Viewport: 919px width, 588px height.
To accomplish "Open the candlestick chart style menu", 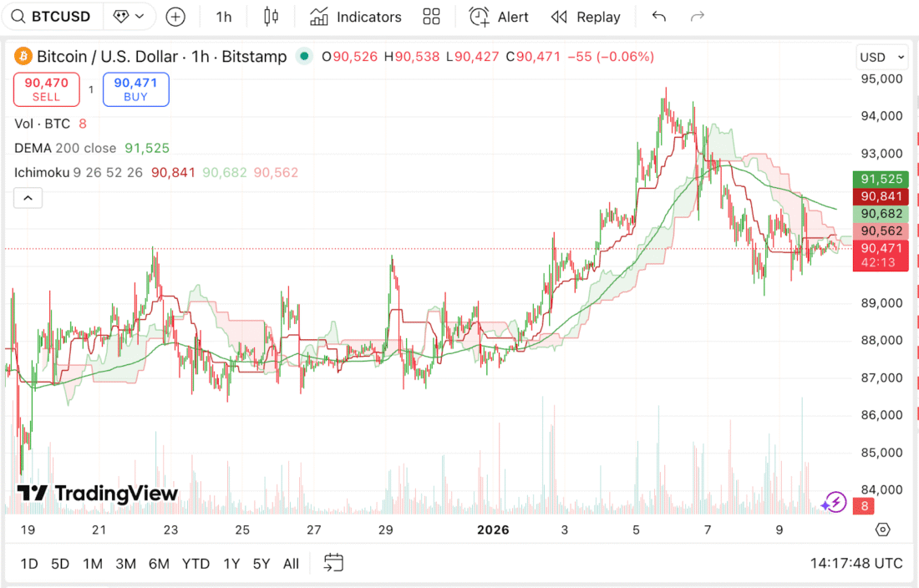I will pyautogui.click(x=270, y=17).
